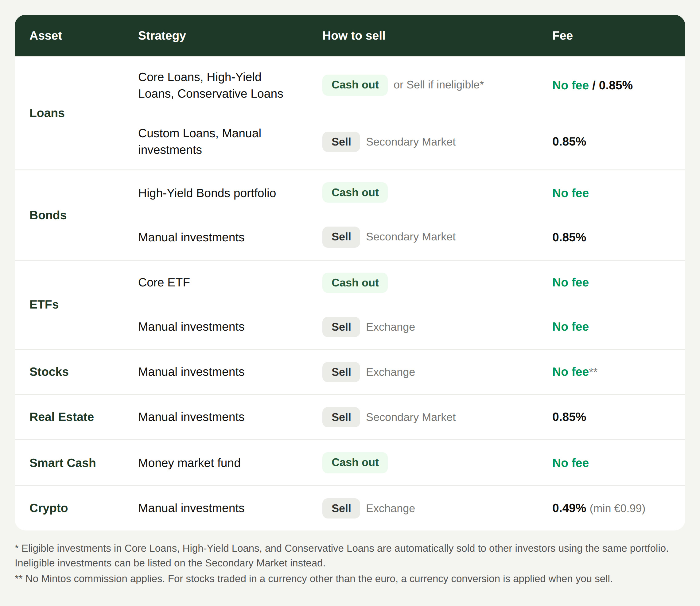Click 'No fee' for High-Yield Bonds portfolio

point(570,193)
